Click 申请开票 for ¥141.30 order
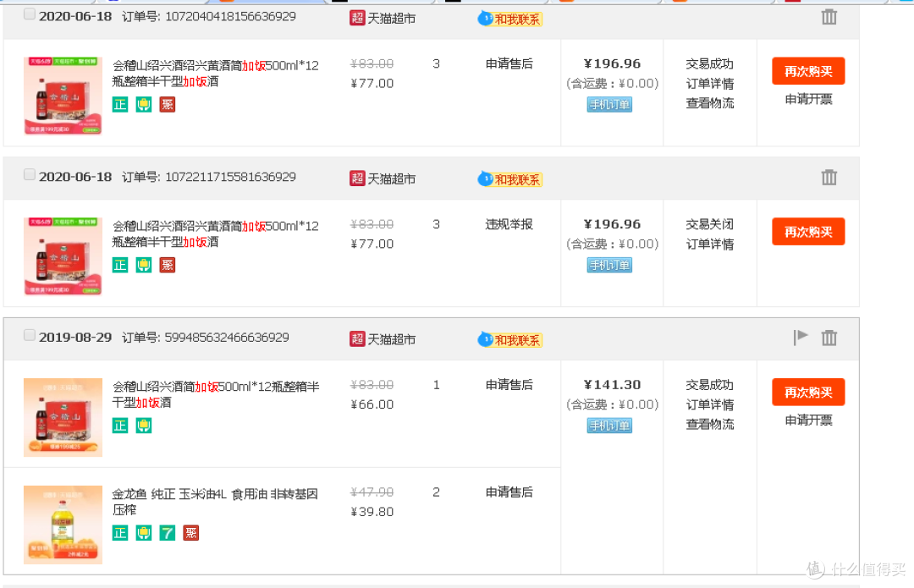Screen dimensions: 914x588 pos(808,420)
